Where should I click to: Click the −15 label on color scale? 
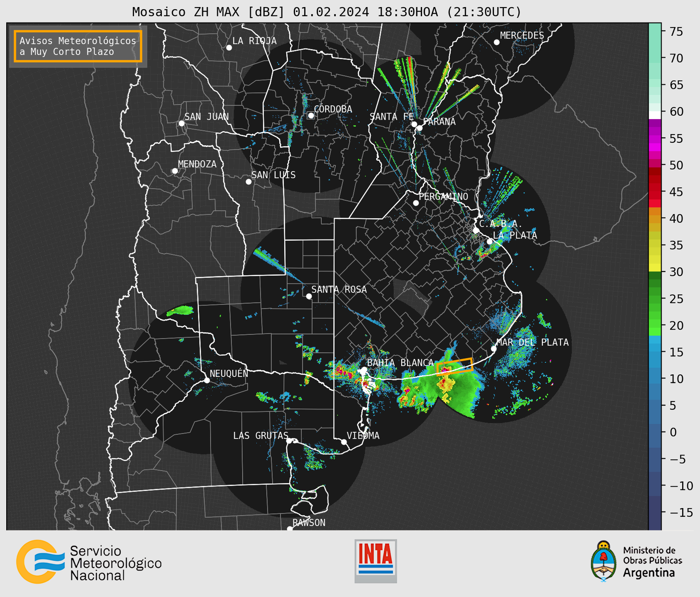pos(681,512)
